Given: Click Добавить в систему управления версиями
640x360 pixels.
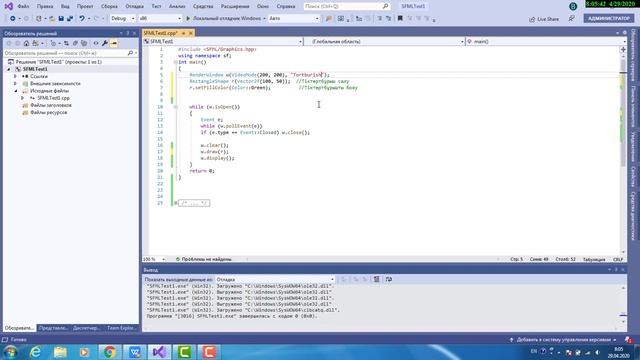Looking at the screenshot, I should tap(563, 340).
